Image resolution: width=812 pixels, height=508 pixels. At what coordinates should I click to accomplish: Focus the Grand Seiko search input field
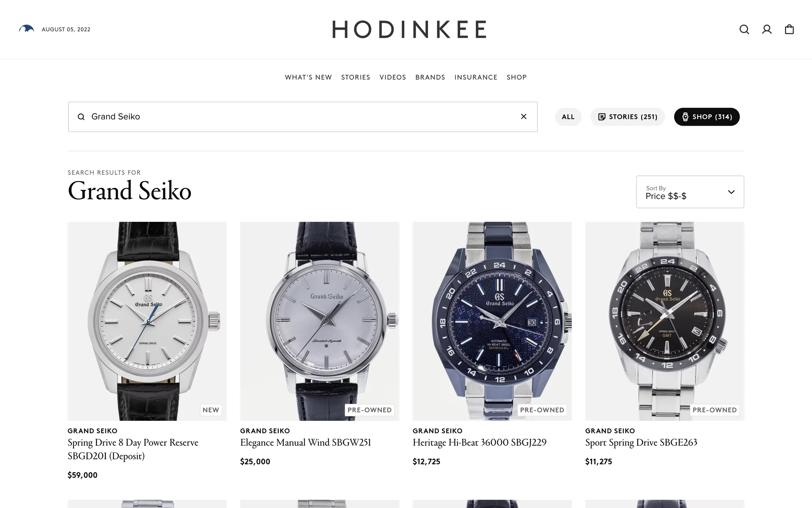(x=302, y=117)
